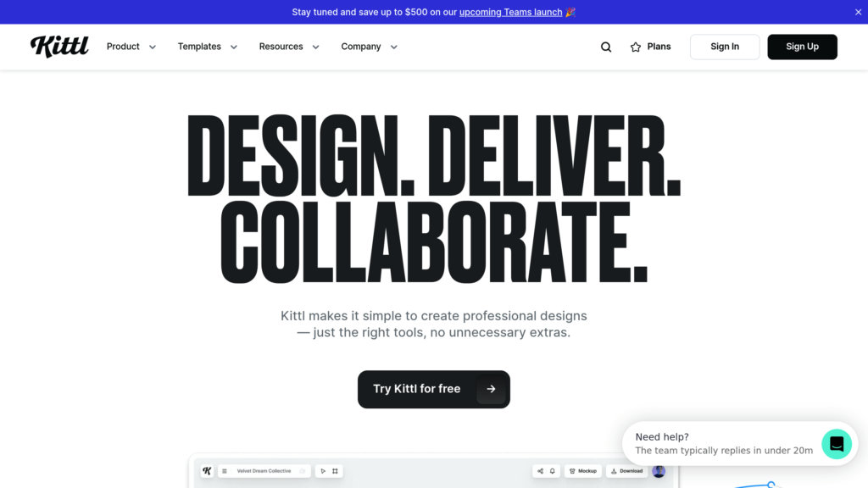Image resolution: width=868 pixels, height=488 pixels.
Task: Open the Company navigation menu
Action: click(369, 47)
